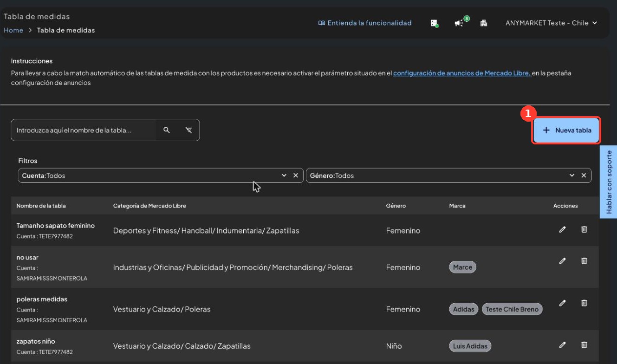Viewport: 617px width, 364px height.
Task: Click the Luis Adidas brand tag
Action: 470,346
